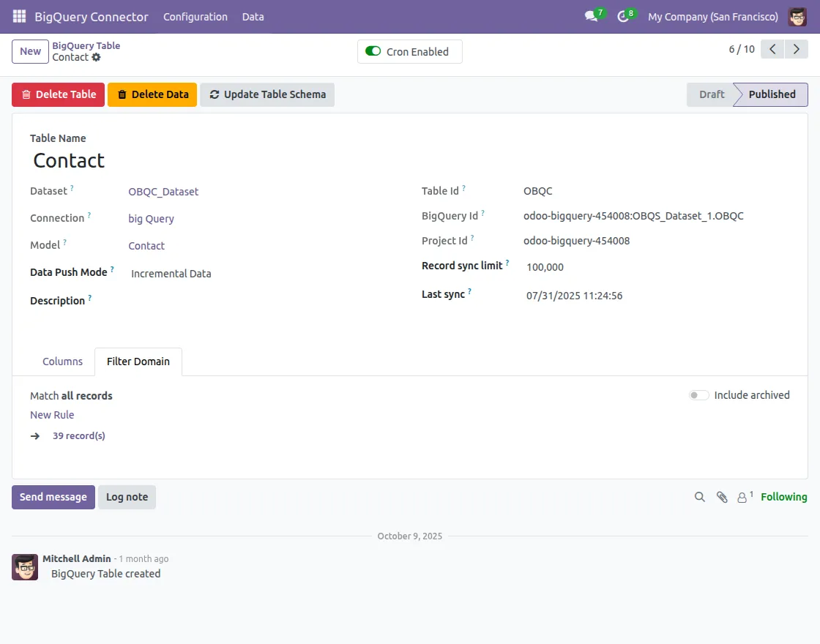
Task: Go to next record arrow
Action: point(797,49)
